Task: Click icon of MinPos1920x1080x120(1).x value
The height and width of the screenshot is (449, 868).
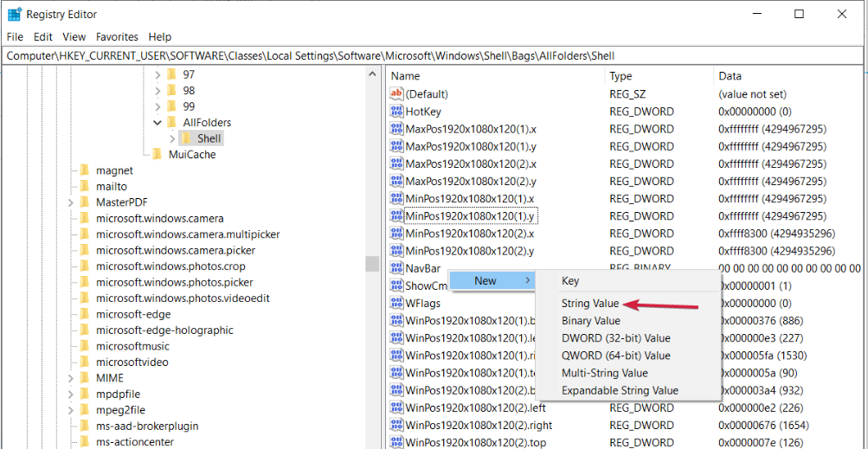Action: click(397, 198)
